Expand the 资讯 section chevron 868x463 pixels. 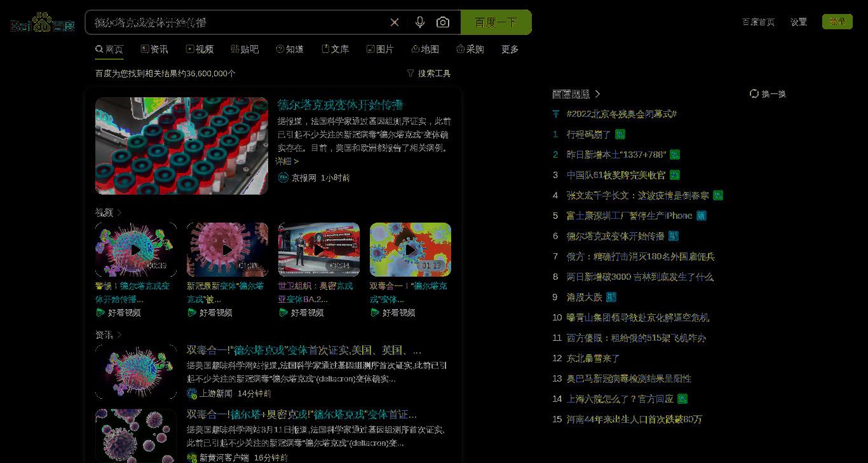119,335
